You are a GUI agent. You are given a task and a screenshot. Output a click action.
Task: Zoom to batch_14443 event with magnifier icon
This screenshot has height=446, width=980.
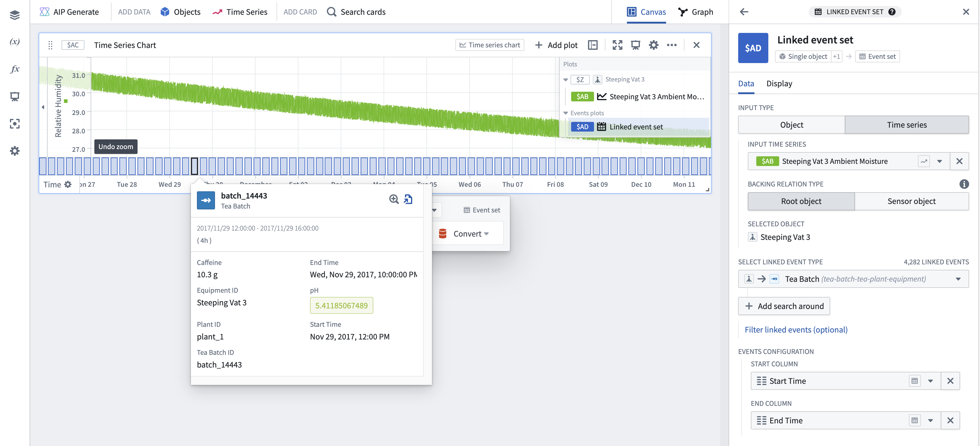[x=394, y=199]
